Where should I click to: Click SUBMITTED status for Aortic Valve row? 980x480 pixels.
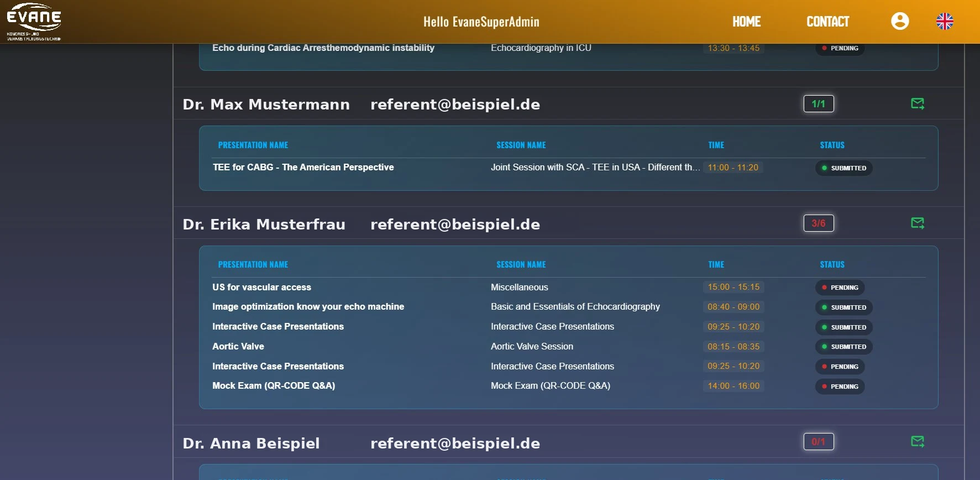(x=844, y=347)
